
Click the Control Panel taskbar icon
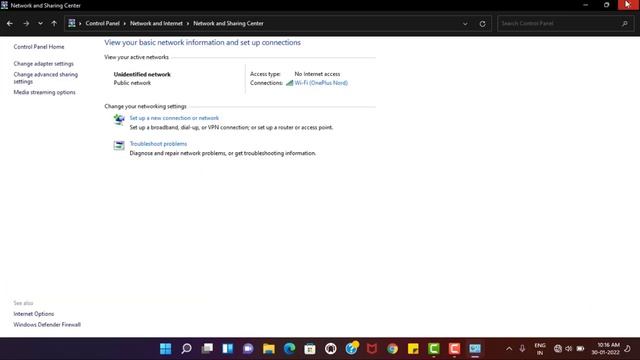[475, 349]
